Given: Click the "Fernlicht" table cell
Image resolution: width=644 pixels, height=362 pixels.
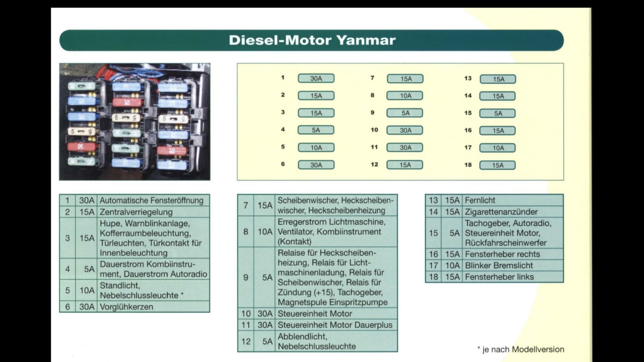Looking at the screenshot, I should pyautogui.click(x=513, y=200).
